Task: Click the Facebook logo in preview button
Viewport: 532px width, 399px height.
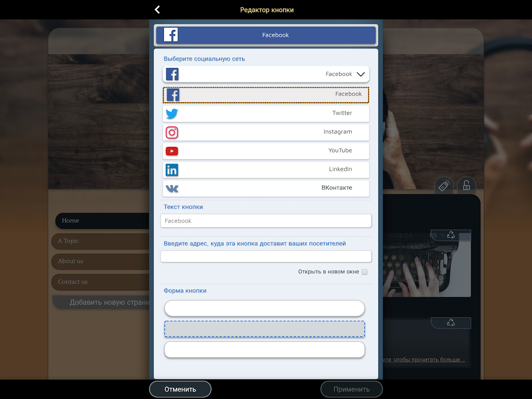Action: (x=170, y=35)
